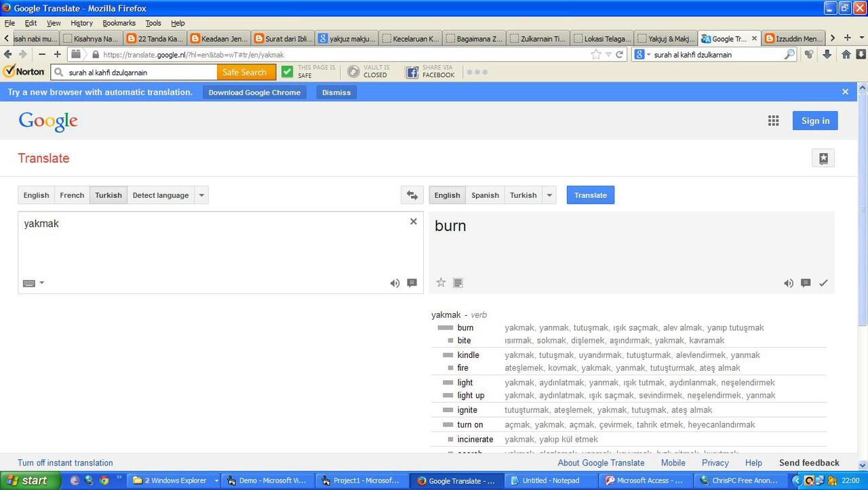The image size is (868, 490).
Task: Star the translation to phrasebook
Action: click(441, 283)
